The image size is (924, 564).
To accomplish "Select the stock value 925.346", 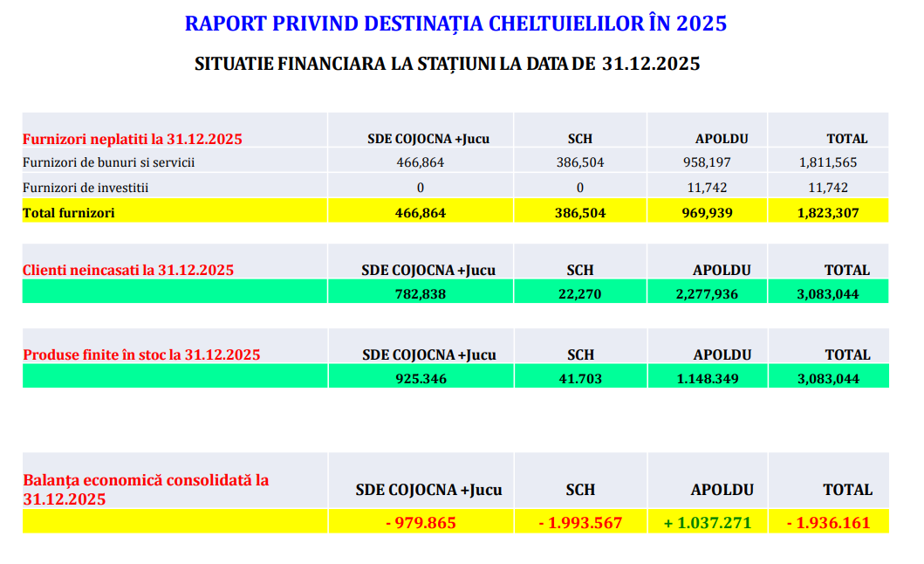I will [420, 379].
